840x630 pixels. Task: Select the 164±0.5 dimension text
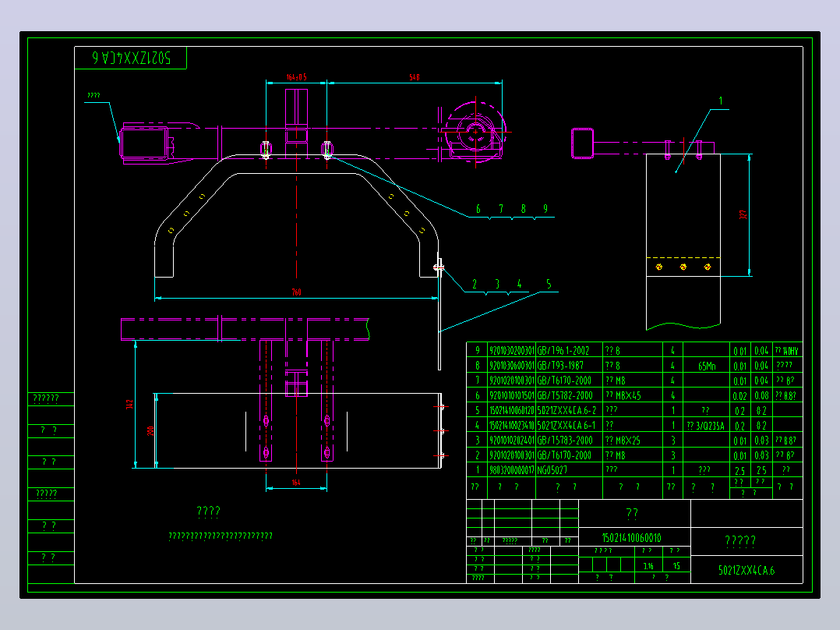(x=296, y=77)
